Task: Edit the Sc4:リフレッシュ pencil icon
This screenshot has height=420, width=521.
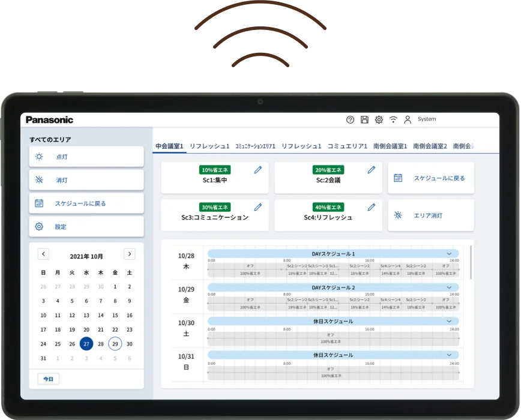Action: click(x=372, y=207)
